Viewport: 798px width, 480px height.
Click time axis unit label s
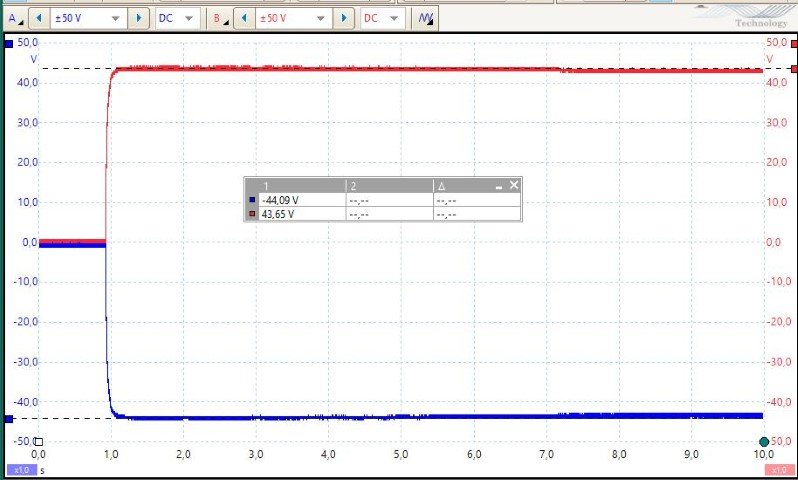coord(42,470)
